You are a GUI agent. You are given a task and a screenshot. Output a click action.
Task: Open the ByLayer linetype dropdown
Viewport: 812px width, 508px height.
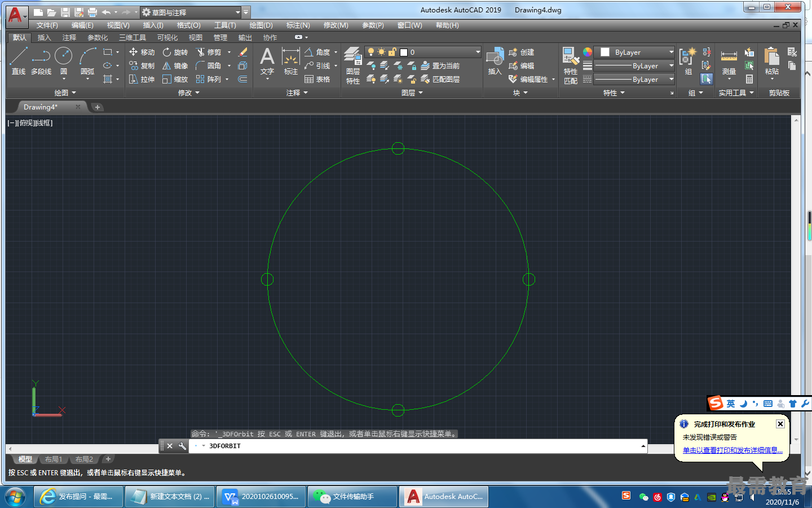636,79
